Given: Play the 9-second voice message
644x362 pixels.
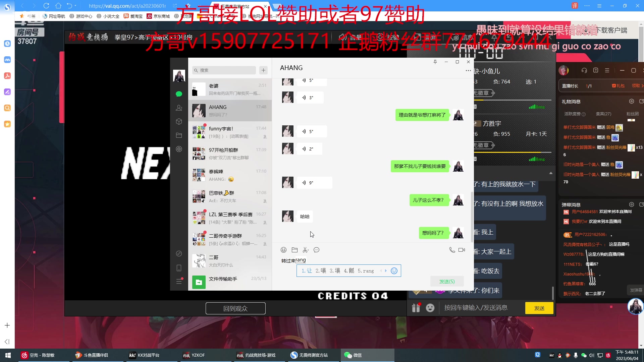Looking at the screenshot, I should pyautogui.click(x=314, y=183).
